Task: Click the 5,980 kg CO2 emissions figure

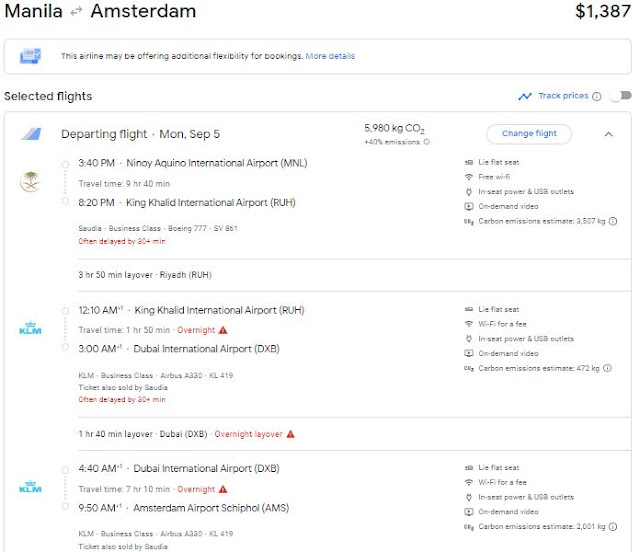Action: pyautogui.click(x=395, y=128)
